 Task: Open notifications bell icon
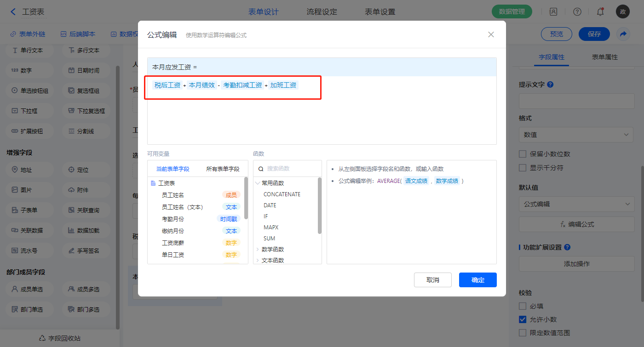[600, 12]
